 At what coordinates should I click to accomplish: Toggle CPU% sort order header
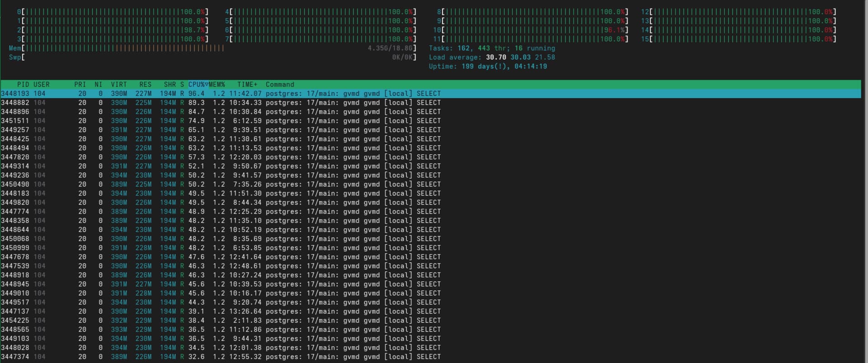click(198, 85)
